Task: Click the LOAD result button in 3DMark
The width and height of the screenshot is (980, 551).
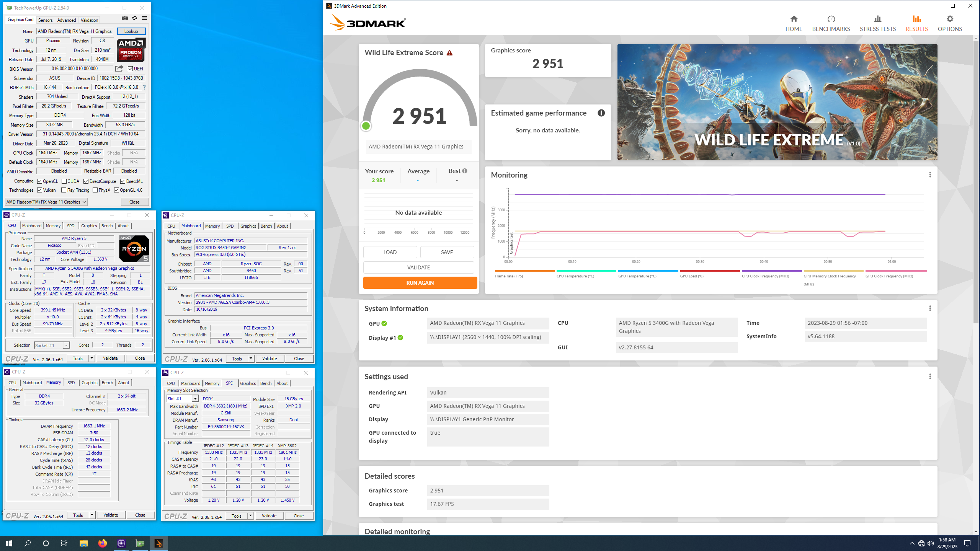Action: point(390,252)
